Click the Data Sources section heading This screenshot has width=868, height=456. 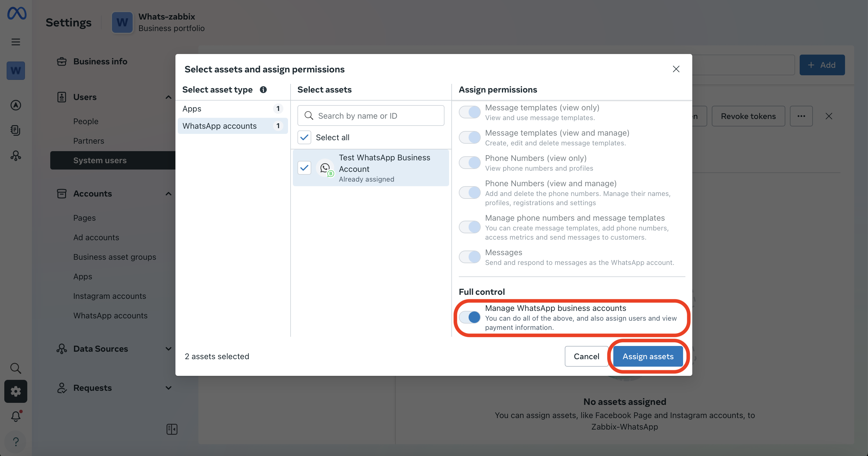pyautogui.click(x=101, y=349)
